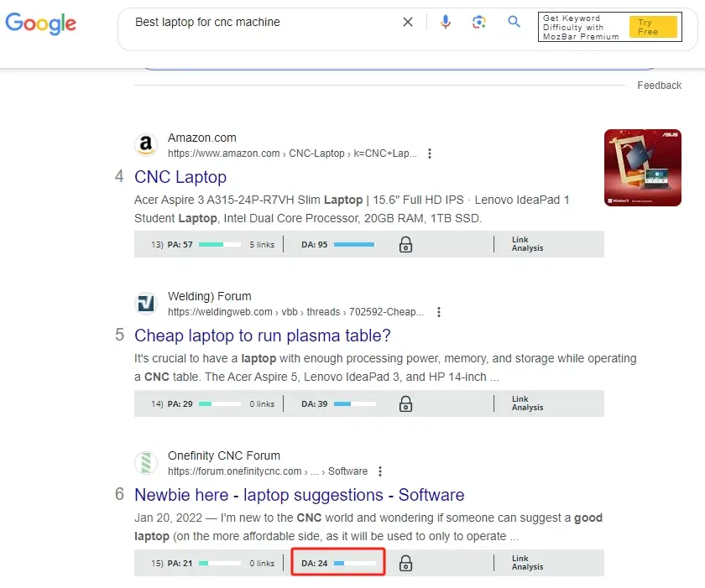Open Link Analysis for Onefinity result
Screen dimensions: 705x588
pos(527,563)
